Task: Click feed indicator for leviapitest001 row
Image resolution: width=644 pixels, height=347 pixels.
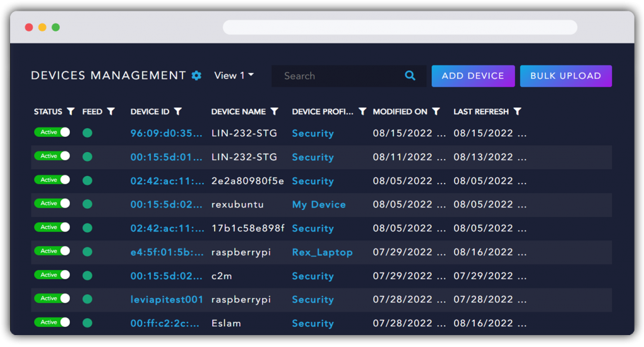Action: (87, 299)
